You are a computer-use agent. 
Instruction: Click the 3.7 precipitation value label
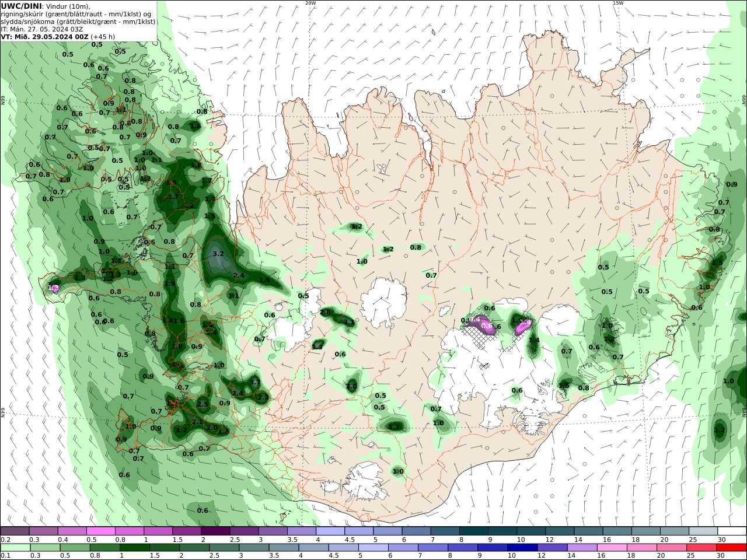point(255,382)
